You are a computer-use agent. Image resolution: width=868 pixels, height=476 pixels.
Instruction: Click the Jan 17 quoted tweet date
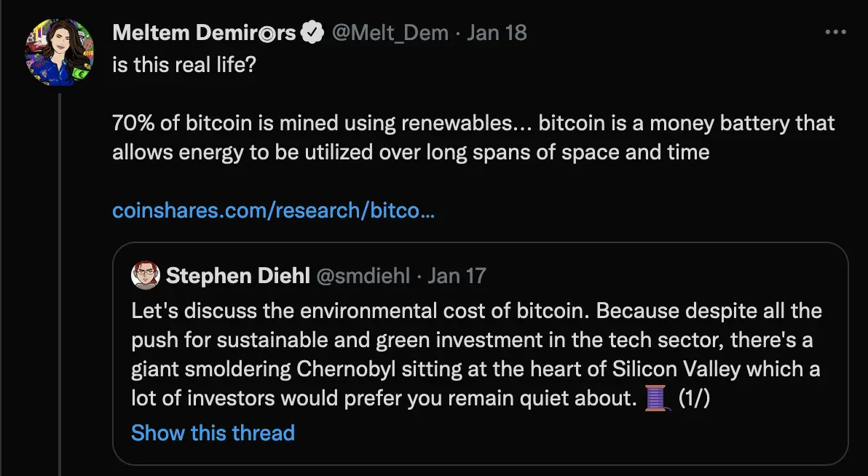pyautogui.click(x=457, y=276)
